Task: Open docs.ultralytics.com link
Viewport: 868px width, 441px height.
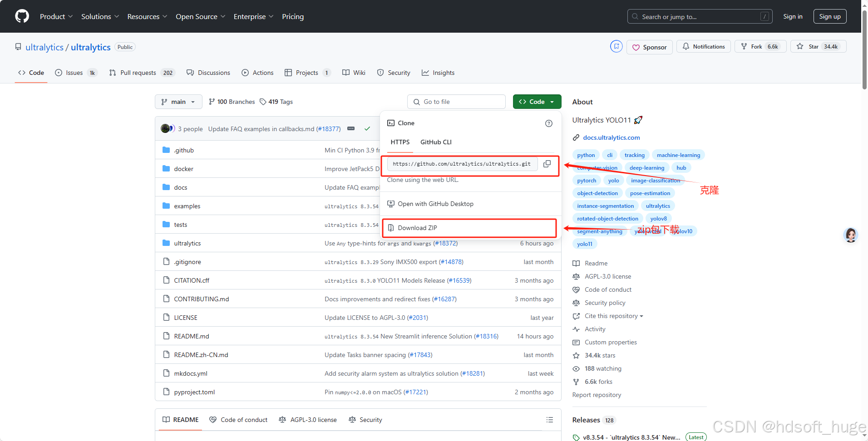Action: pos(611,137)
